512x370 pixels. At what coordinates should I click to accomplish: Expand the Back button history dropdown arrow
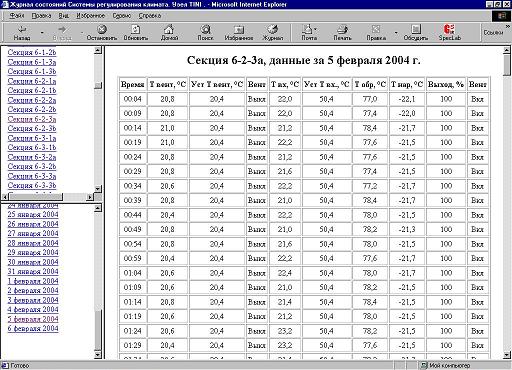tap(42, 33)
